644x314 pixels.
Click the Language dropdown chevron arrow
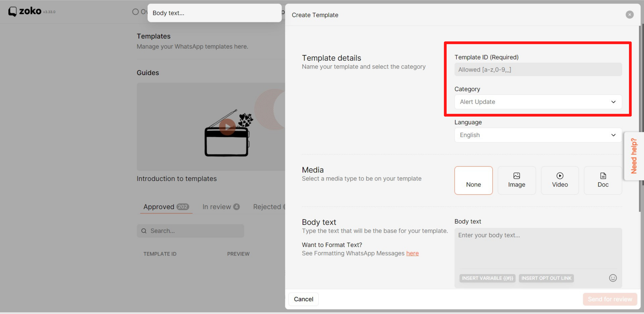click(x=613, y=135)
